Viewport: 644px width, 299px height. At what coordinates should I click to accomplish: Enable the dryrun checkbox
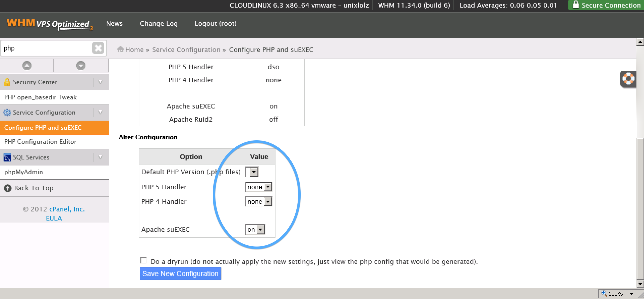point(143,260)
